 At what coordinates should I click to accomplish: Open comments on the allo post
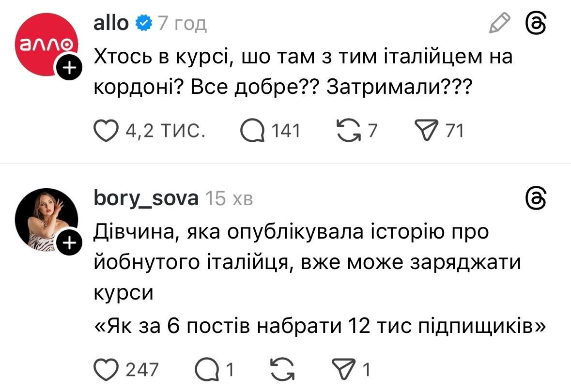click(x=254, y=131)
